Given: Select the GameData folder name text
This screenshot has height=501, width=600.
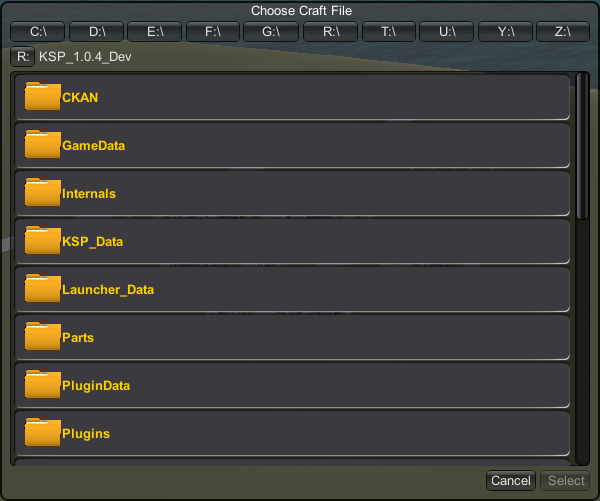Looking at the screenshot, I should [93, 145].
